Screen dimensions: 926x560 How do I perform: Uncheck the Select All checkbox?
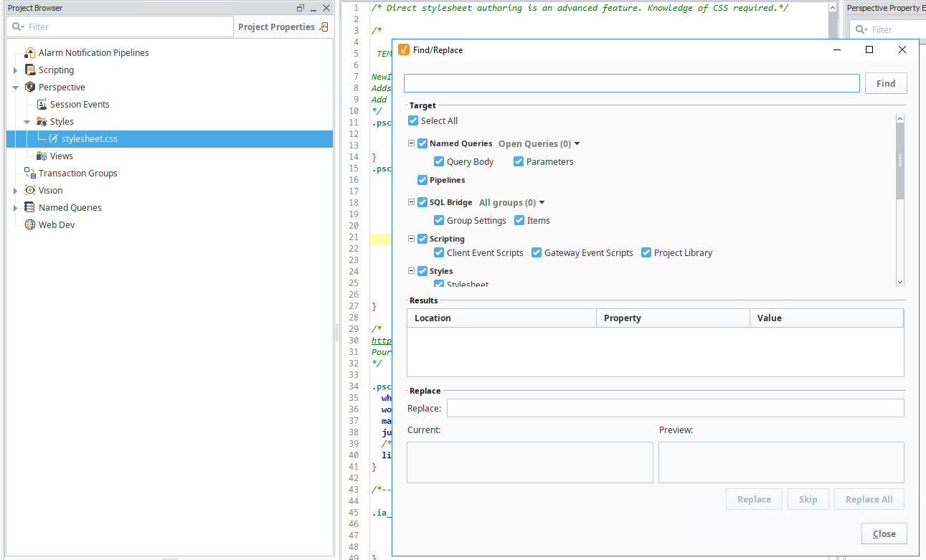tap(413, 121)
